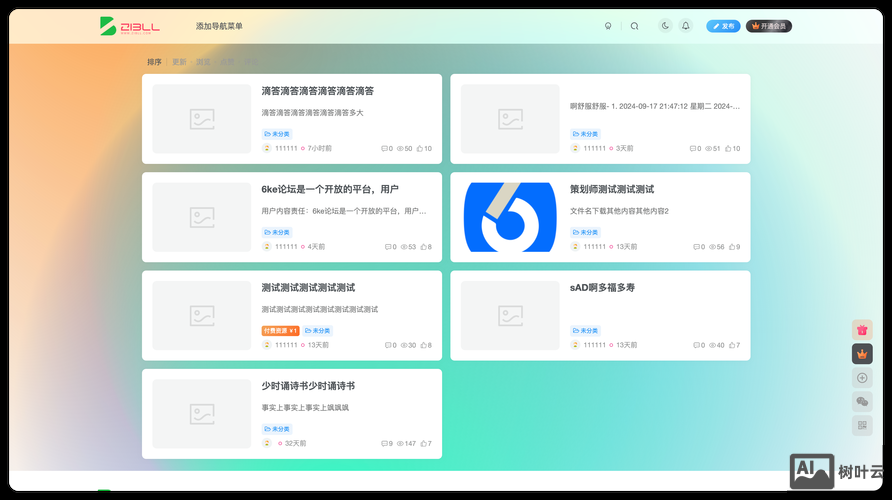892x500 pixels.
Task: Open the floating gift icon in the sidebar
Action: tap(862, 330)
